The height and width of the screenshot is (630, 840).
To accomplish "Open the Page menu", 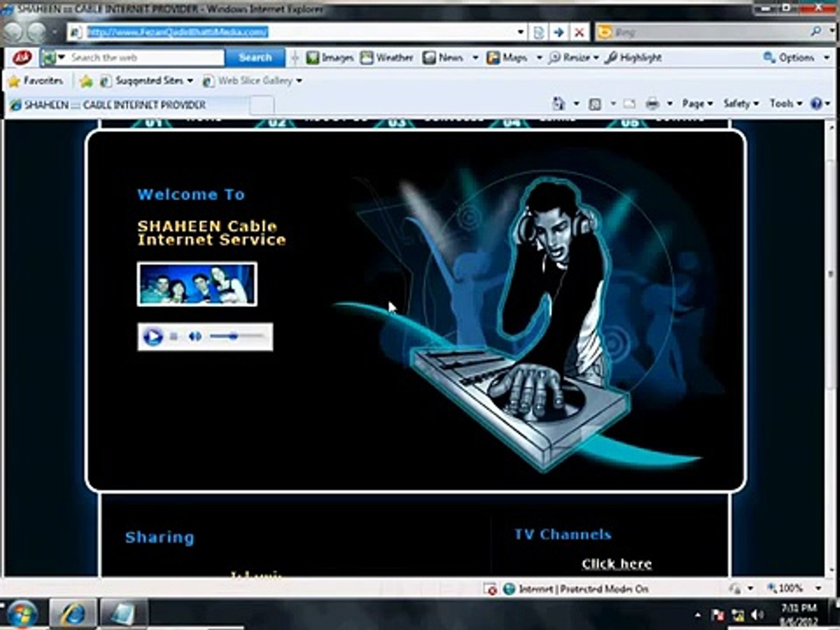I will click(x=697, y=104).
